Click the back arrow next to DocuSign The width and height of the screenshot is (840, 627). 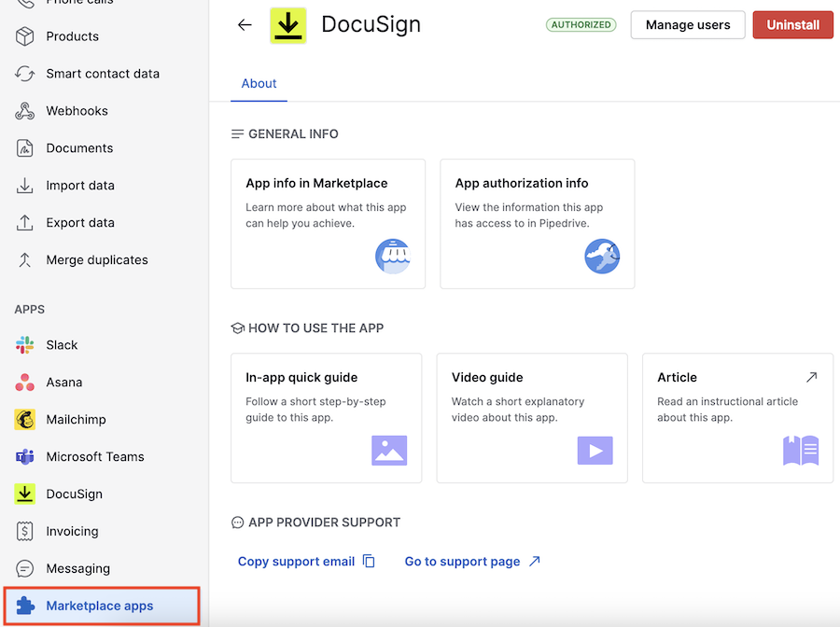[245, 24]
